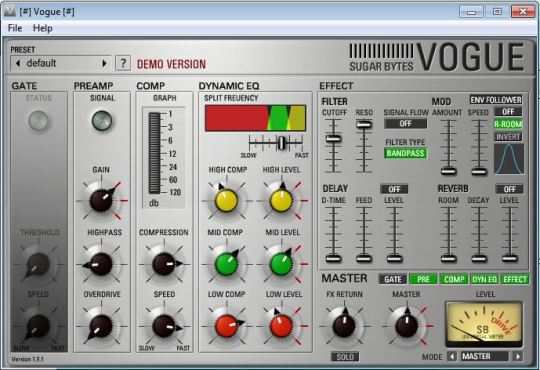Click the Gate Speed knob
Viewport: 540px width, 370px height.
38,326
